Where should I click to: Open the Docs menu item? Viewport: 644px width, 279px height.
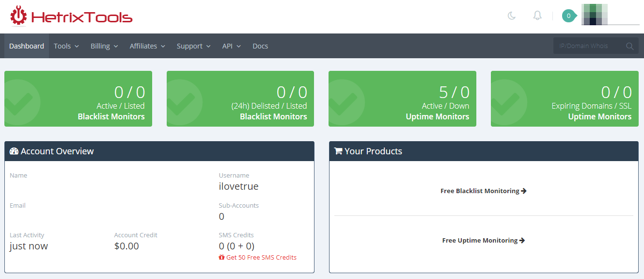tap(260, 46)
